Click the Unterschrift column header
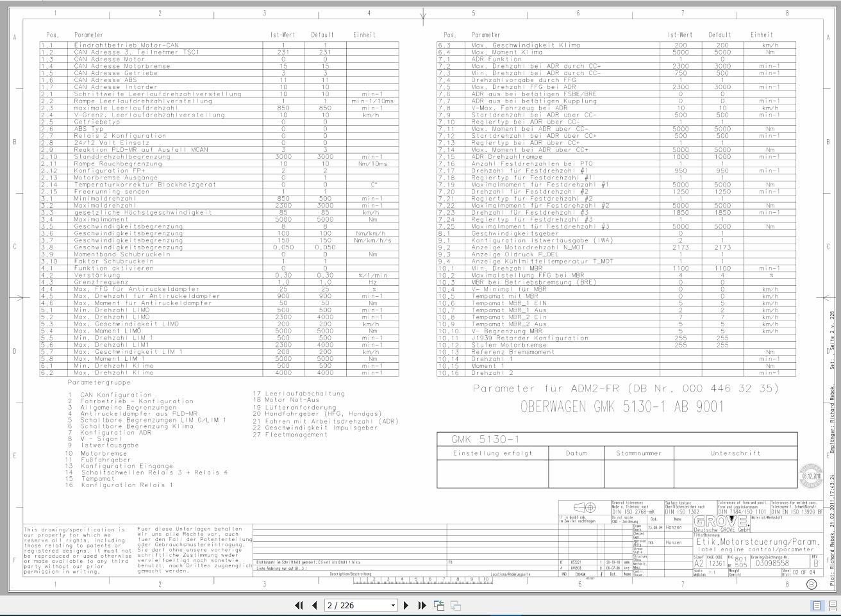The image size is (841, 616). [735, 453]
